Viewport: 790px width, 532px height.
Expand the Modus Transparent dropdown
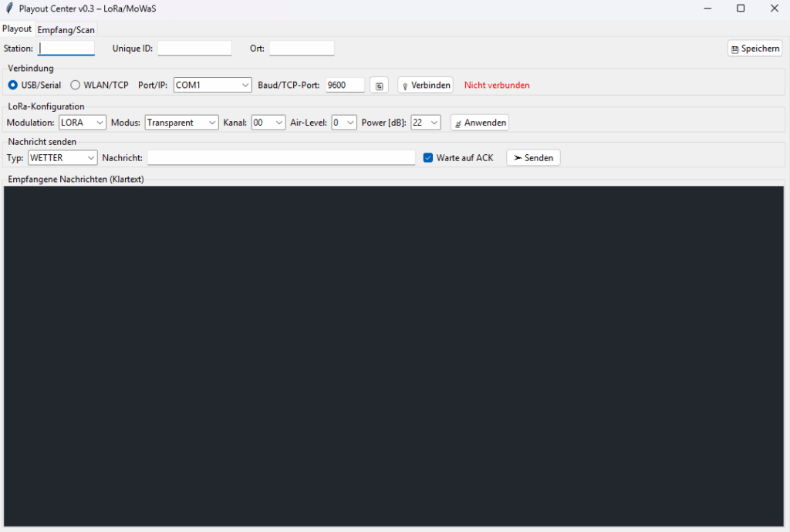pyautogui.click(x=182, y=123)
